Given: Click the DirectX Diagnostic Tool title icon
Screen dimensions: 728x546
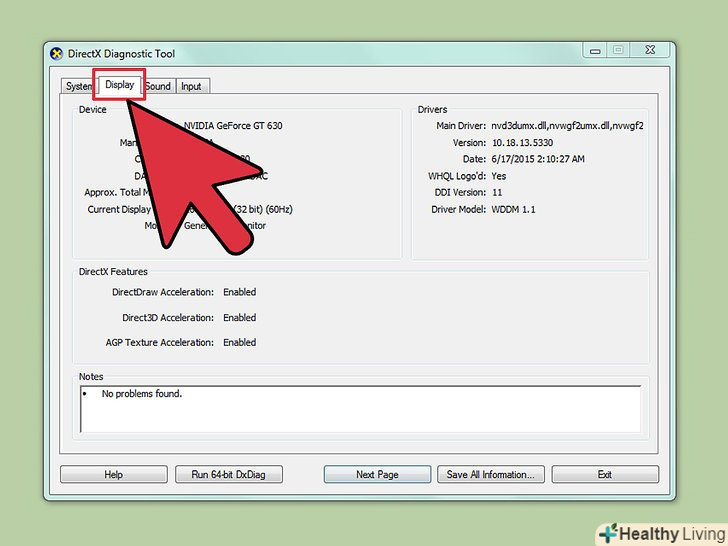Looking at the screenshot, I should pos(56,54).
